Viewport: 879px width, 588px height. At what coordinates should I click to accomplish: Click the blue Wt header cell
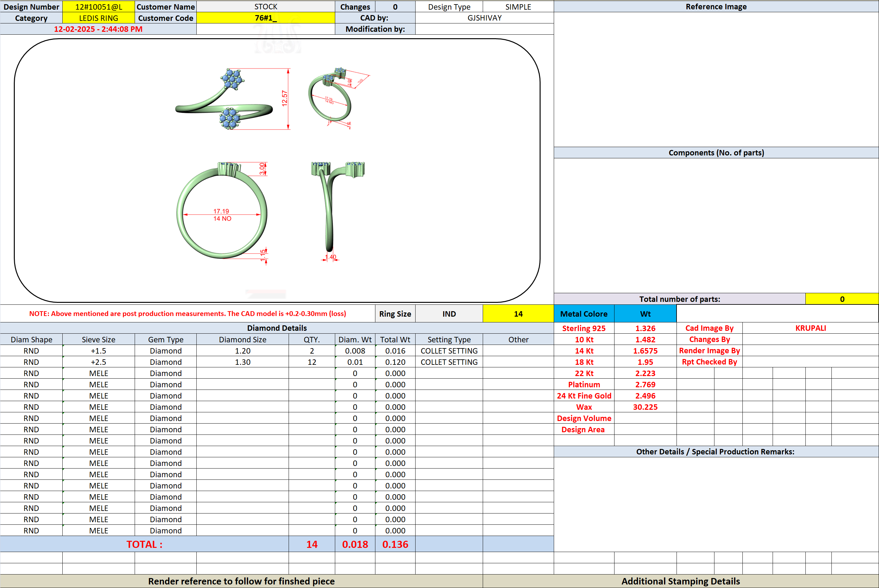645,314
